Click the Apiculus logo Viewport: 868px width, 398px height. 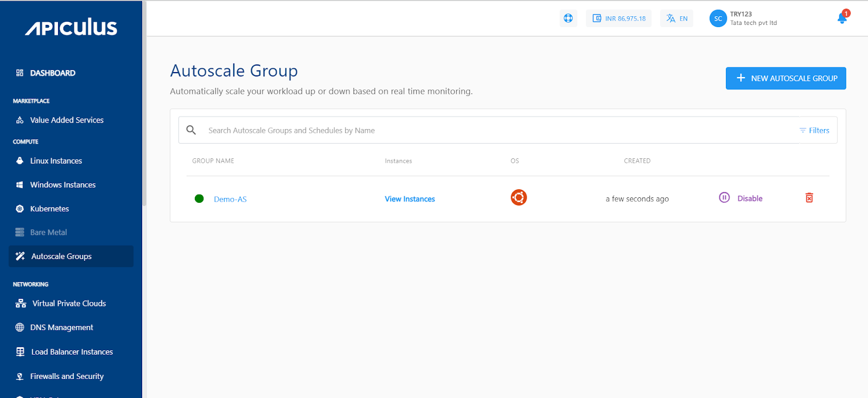(x=71, y=28)
